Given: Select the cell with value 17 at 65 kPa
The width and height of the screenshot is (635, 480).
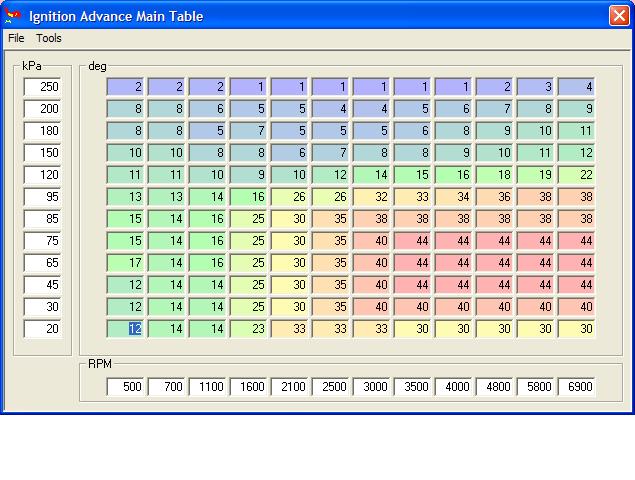Looking at the screenshot, I should click(126, 263).
